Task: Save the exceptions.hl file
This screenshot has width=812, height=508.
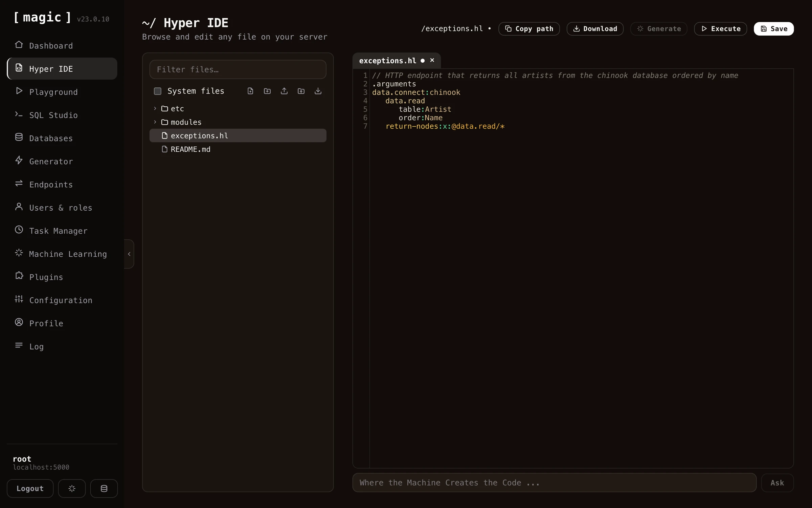Action: click(774, 29)
